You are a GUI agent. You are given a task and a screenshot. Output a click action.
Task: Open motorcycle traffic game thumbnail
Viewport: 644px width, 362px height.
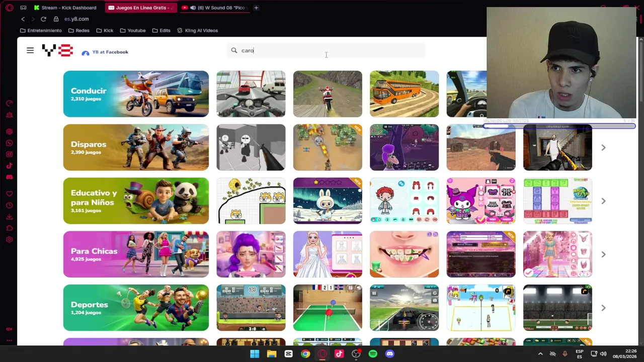(x=251, y=94)
